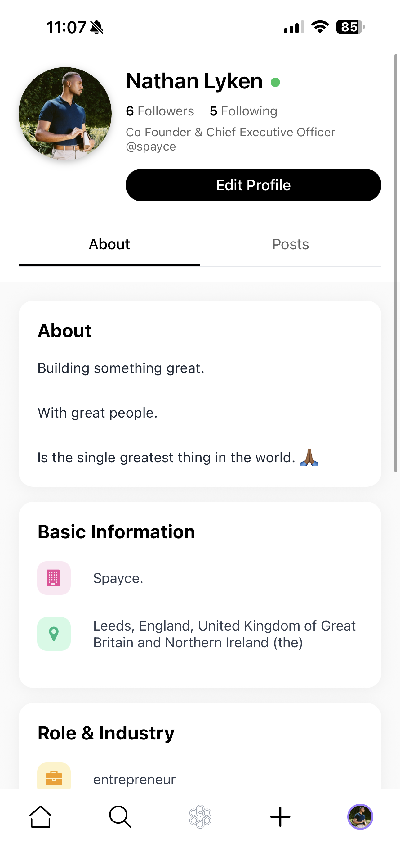Image resolution: width=400 pixels, height=868 pixels.
Task: Open the Home feed icon
Action: click(x=40, y=816)
